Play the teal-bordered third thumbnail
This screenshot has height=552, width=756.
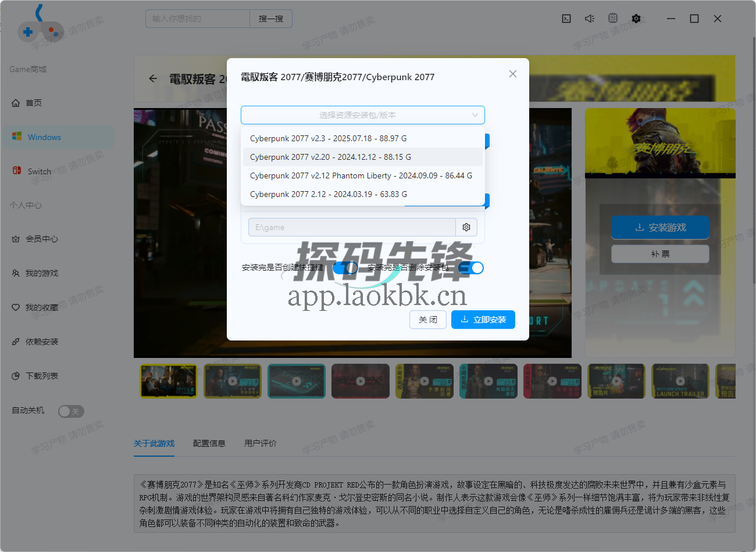tap(297, 381)
